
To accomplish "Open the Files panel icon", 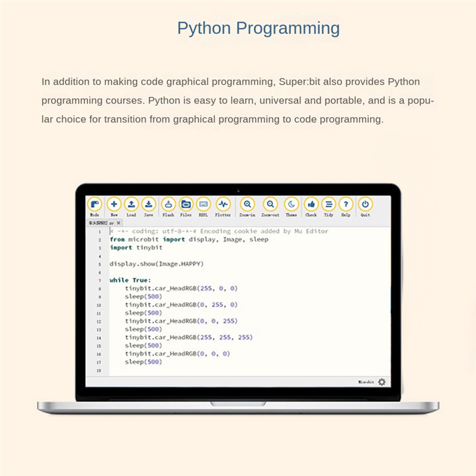I will 186,204.
